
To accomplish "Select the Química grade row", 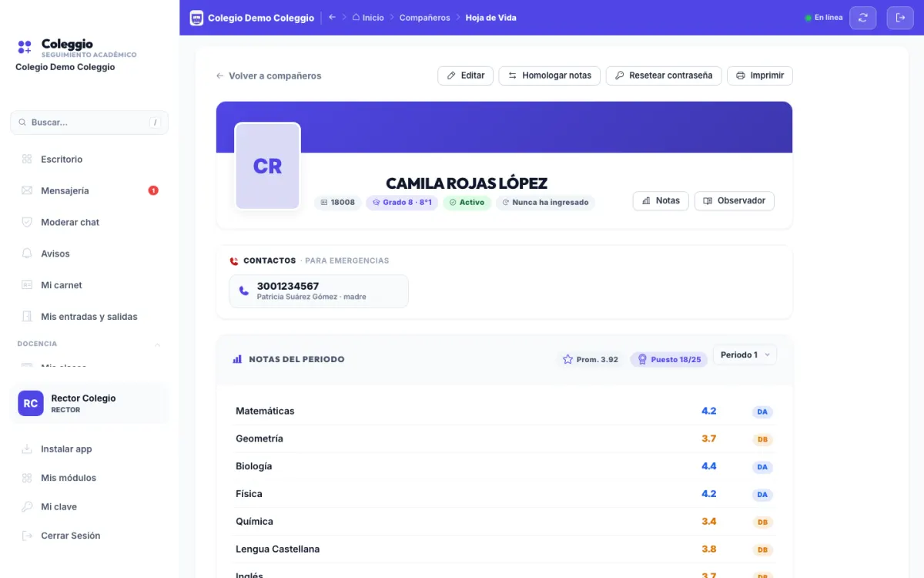I will [x=504, y=523].
